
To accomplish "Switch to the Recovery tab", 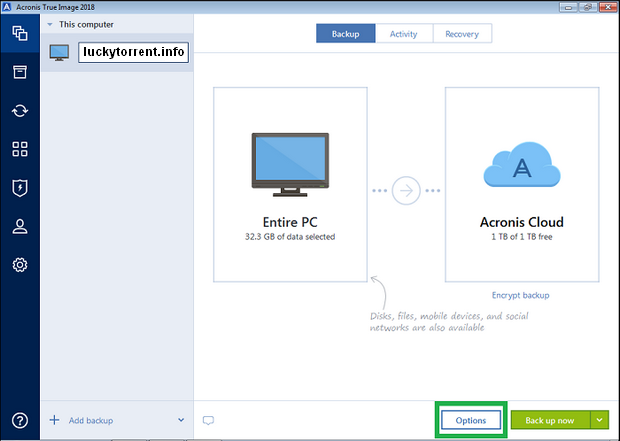I will click(462, 34).
